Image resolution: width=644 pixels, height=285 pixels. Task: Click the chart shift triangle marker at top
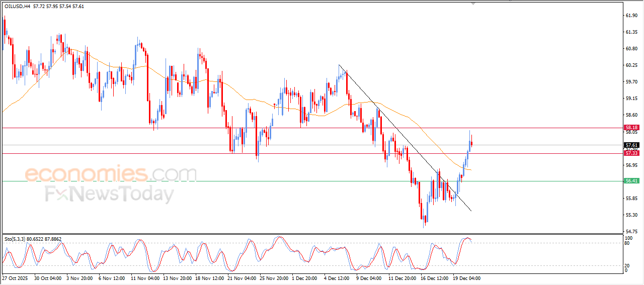(x=472, y=3)
